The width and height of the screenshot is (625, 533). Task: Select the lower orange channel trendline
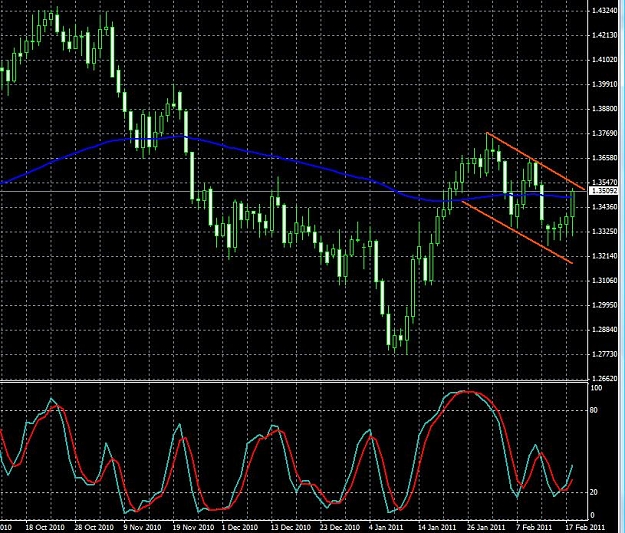517,232
